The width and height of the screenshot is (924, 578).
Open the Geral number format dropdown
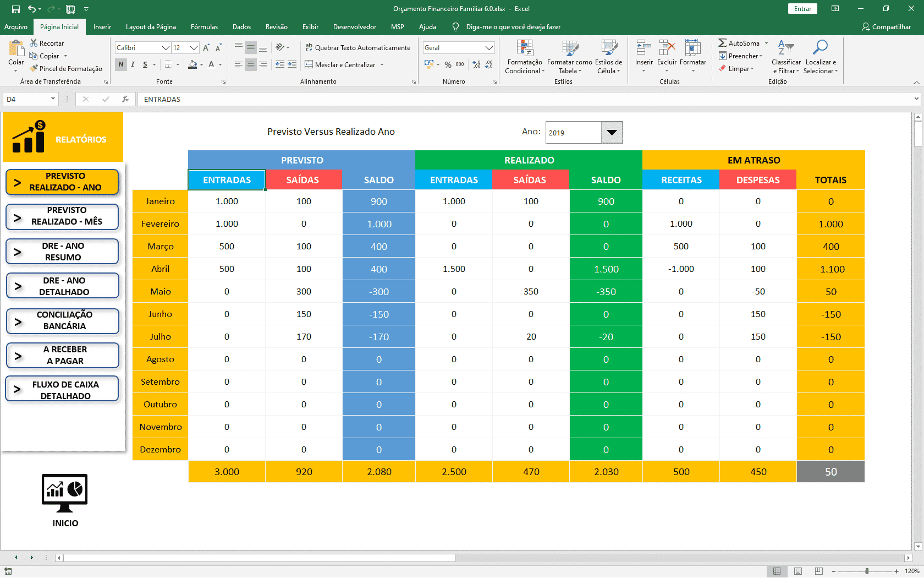point(489,48)
